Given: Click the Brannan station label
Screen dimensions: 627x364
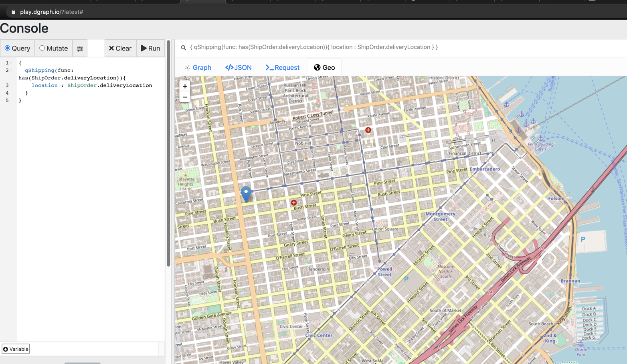Looking at the screenshot, I should [x=570, y=281].
